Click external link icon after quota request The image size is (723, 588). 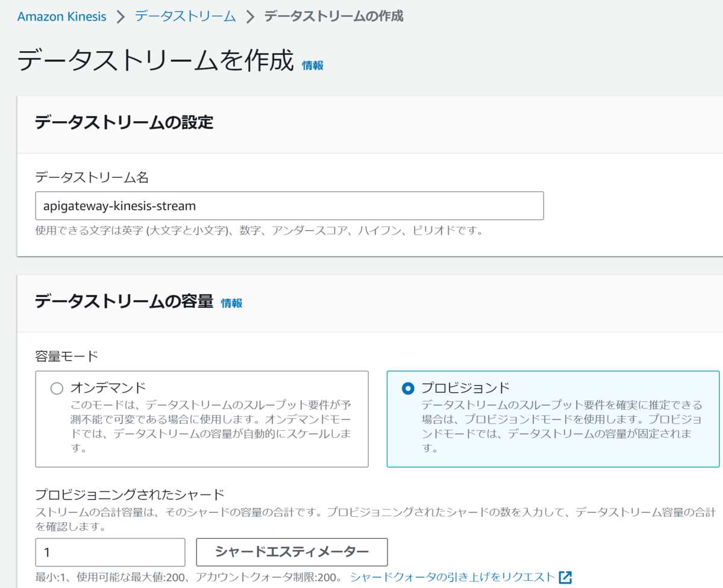pyautogui.click(x=565, y=577)
